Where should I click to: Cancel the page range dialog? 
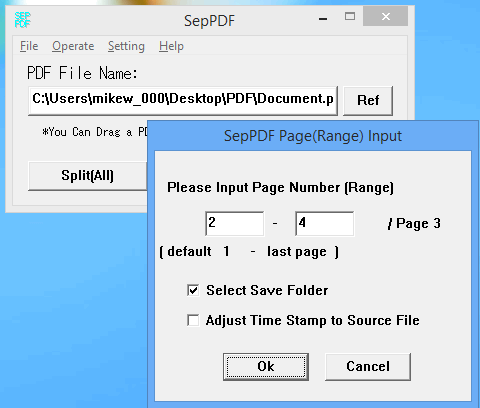368,367
